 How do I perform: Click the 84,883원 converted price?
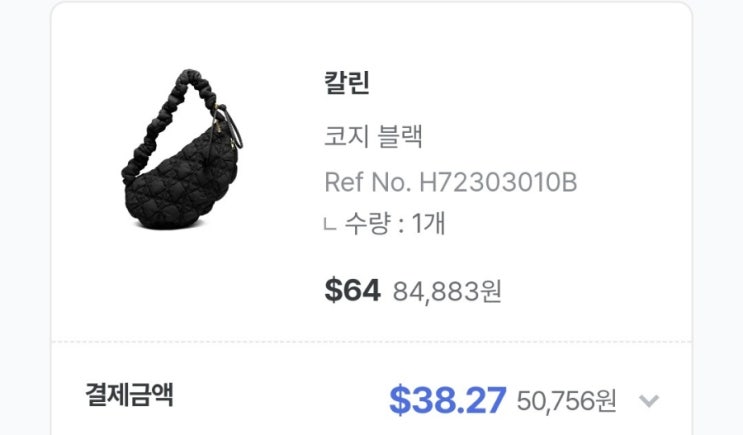(447, 291)
